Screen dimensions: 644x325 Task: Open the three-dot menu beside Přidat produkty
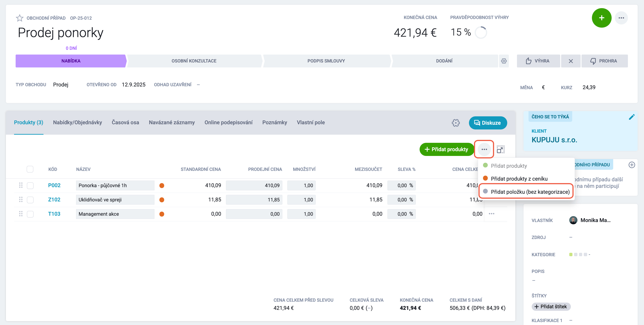(x=484, y=149)
